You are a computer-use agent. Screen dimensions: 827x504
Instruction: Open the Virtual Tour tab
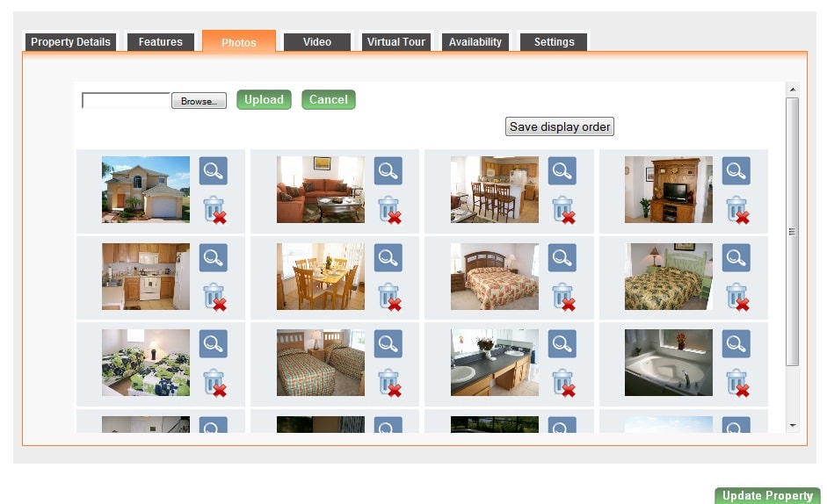(396, 42)
